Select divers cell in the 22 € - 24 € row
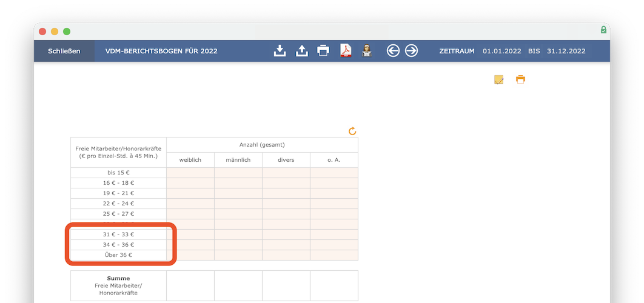644x303 pixels. click(x=286, y=204)
